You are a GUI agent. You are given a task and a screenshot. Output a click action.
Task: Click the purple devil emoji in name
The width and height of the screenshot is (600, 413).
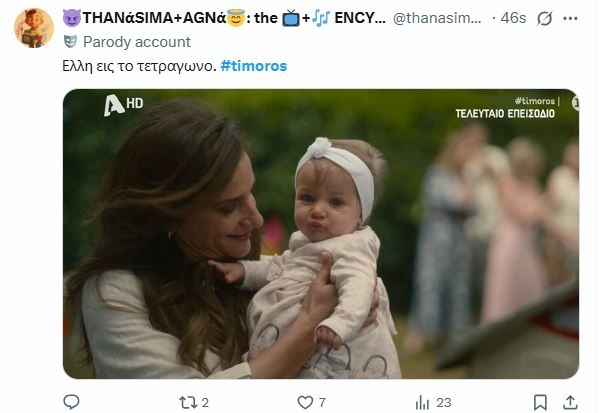click(x=72, y=18)
